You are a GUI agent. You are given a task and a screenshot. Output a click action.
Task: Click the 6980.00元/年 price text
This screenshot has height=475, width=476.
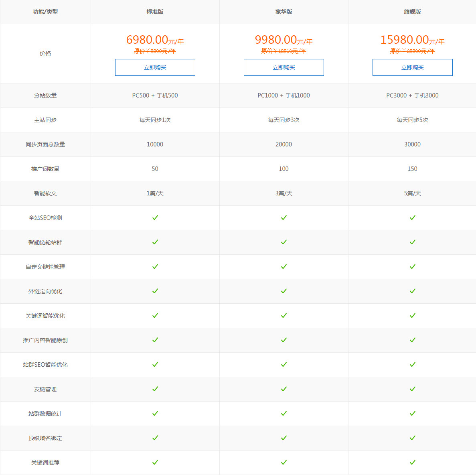[155, 40]
